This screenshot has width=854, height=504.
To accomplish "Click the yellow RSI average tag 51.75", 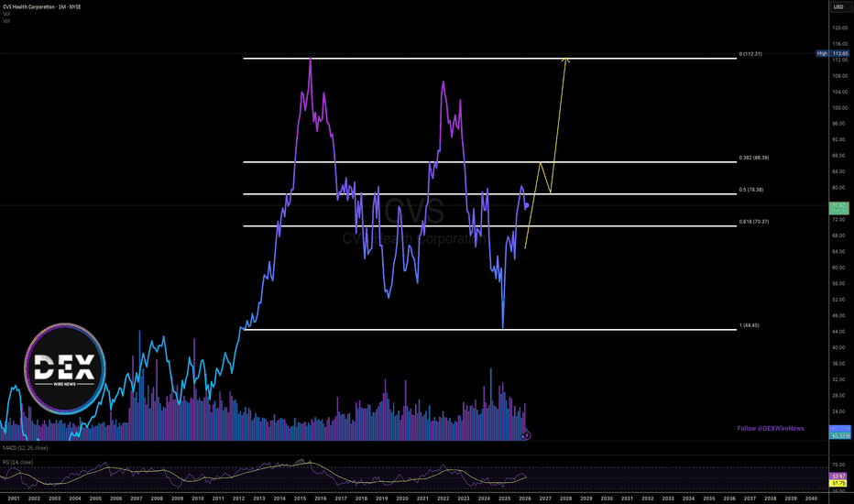I will (x=838, y=483).
